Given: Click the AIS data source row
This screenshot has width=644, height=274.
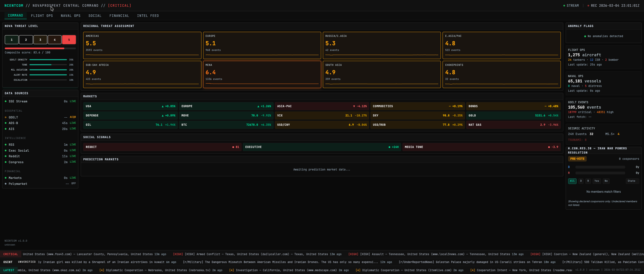Looking at the screenshot, I should coord(40,129).
